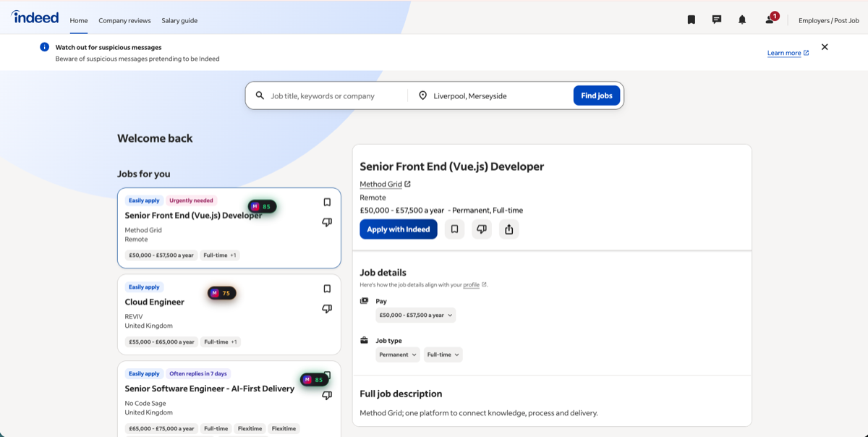Mark Senior Front End card not interested

327,222
